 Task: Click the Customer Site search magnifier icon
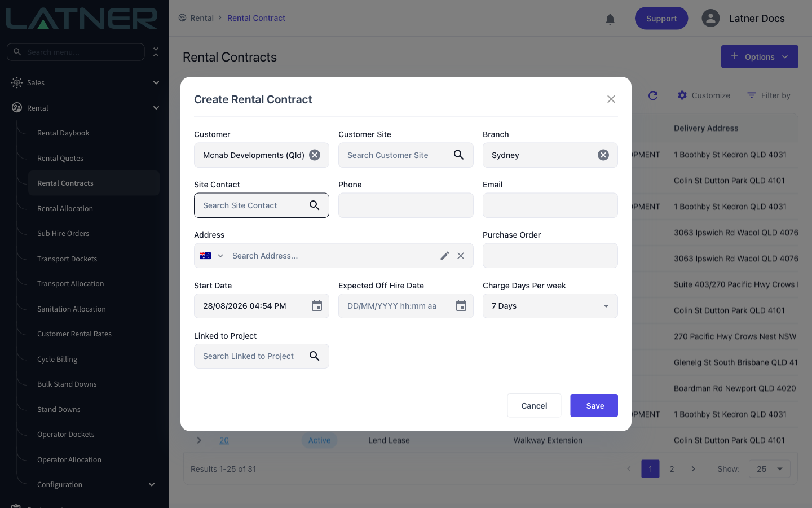coord(459,155)
